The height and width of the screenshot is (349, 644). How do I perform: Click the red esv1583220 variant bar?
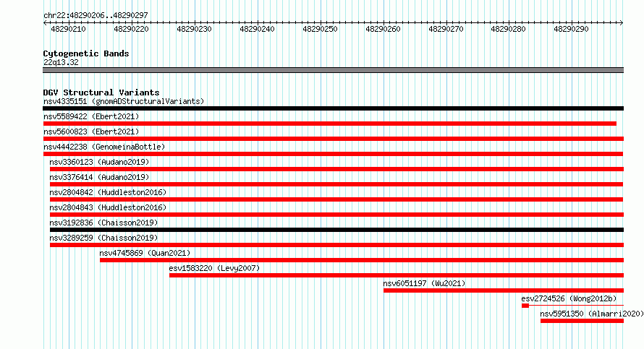click(x=397, y=275)
